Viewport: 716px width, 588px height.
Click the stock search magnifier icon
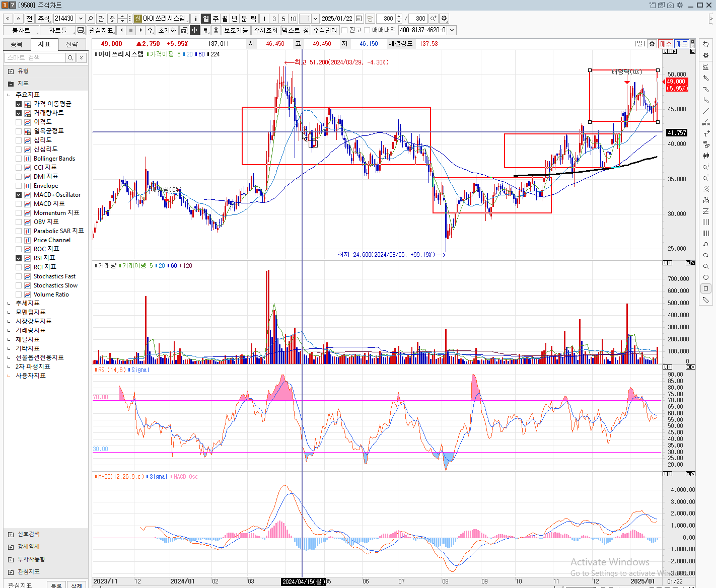[90, 19]
